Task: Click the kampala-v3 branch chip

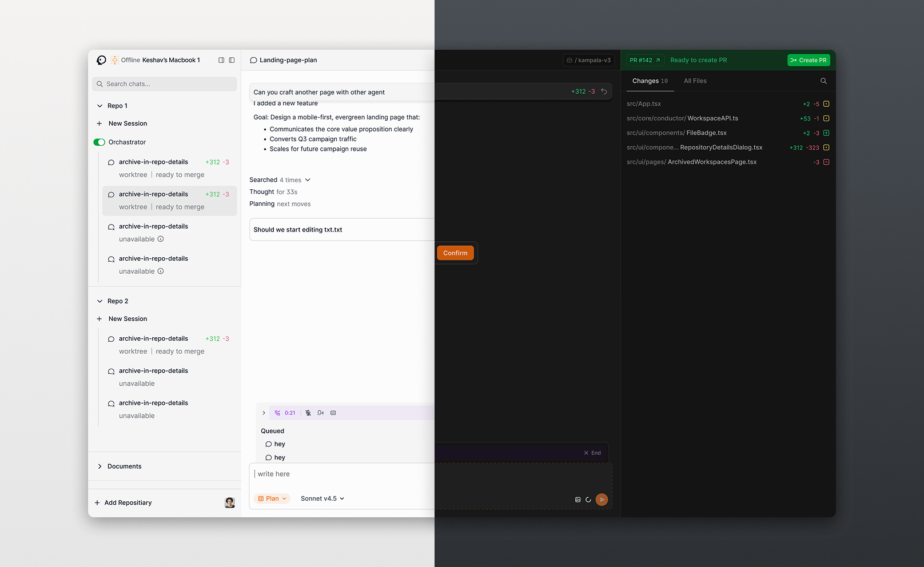Action: click(588, 60)
